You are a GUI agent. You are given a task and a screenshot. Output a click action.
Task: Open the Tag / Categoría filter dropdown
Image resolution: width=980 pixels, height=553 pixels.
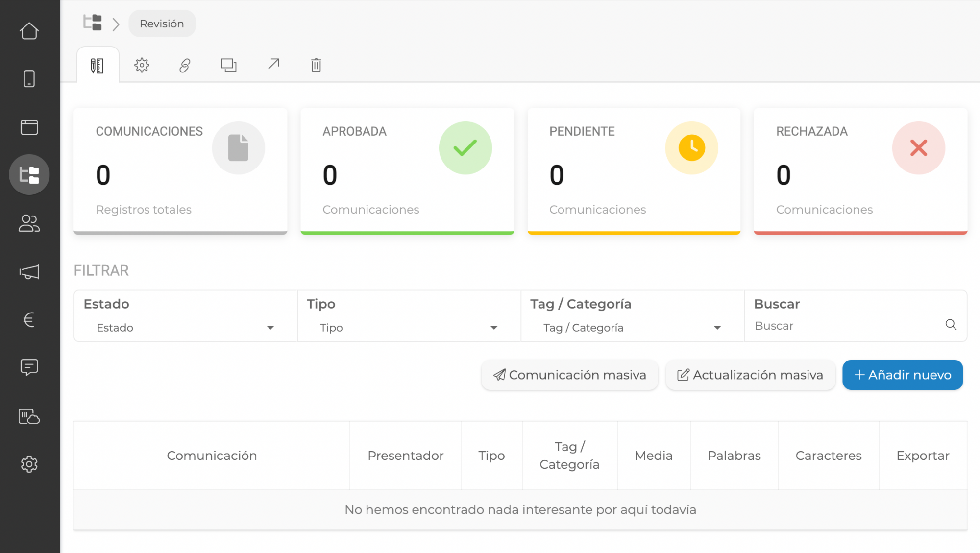[x=632, y=328]
